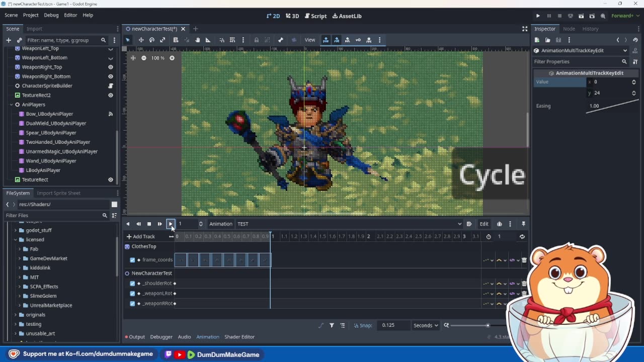Screen dimensions: 644x362
Task: Lock the selected node
Action: [x=257, y=40]
